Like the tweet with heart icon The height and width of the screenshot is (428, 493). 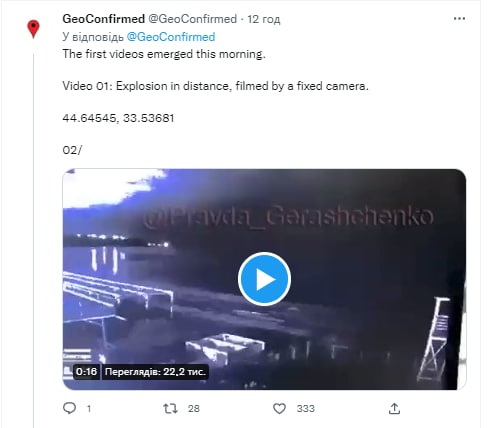[279, 408]
